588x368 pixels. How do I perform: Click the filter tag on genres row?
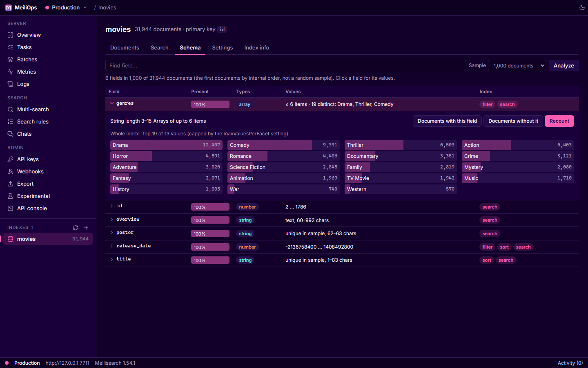tap(488, 104)
